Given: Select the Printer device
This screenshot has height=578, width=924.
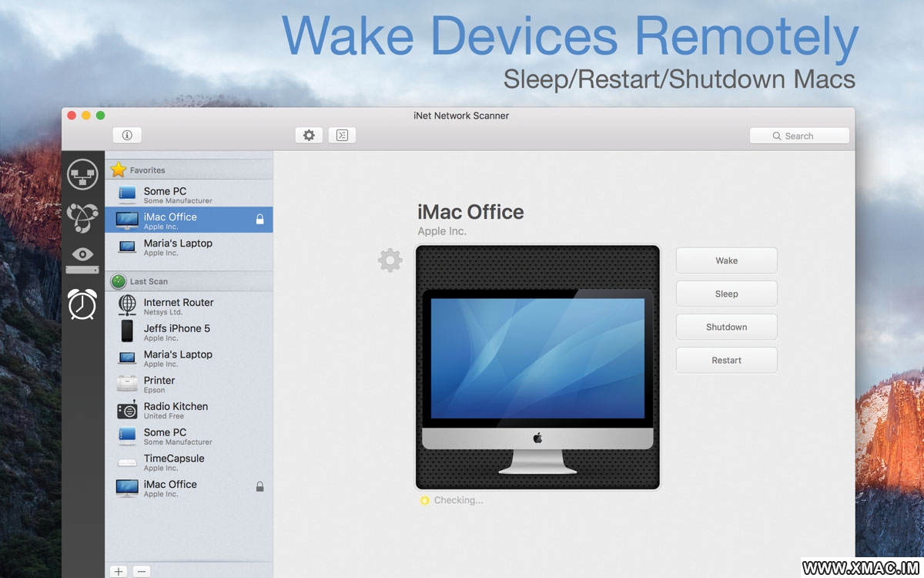Looking at the screenshot, I should [x=189, y=384].
